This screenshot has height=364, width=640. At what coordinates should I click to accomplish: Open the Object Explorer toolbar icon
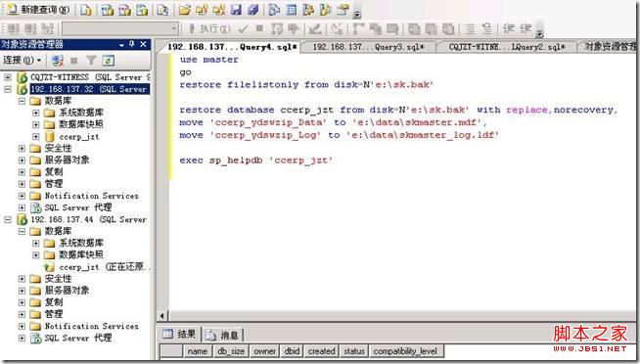(308, 10)
